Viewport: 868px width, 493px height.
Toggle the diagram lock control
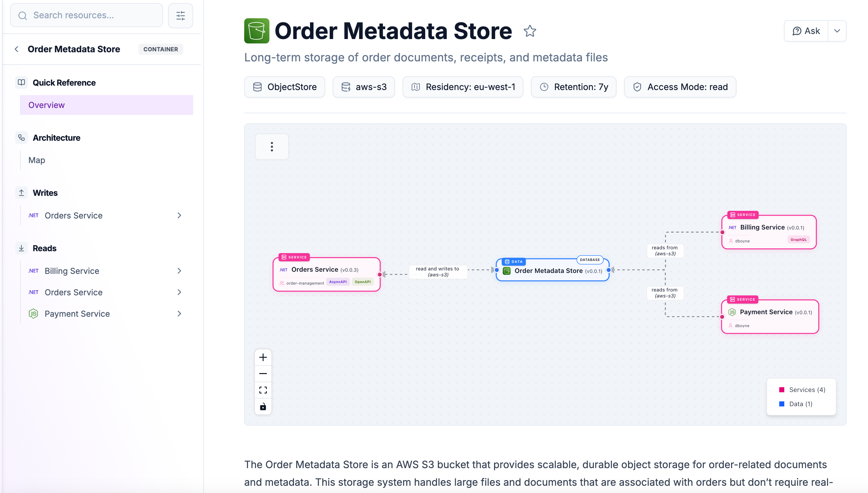[263, 407]
